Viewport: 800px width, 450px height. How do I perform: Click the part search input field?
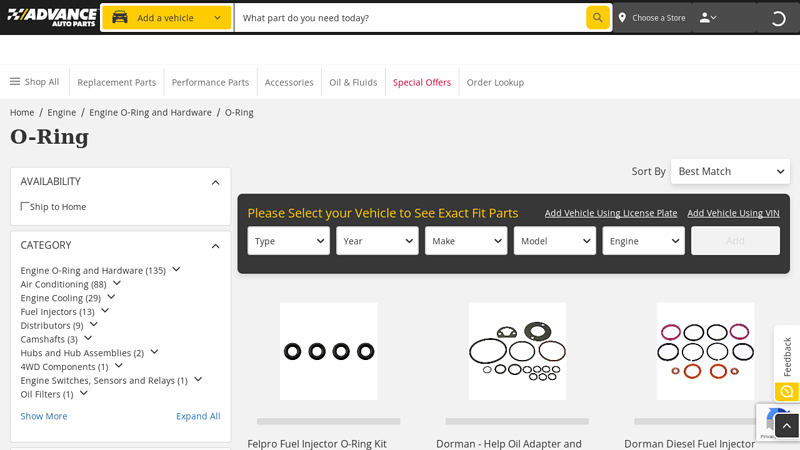[x=410, y=18]
